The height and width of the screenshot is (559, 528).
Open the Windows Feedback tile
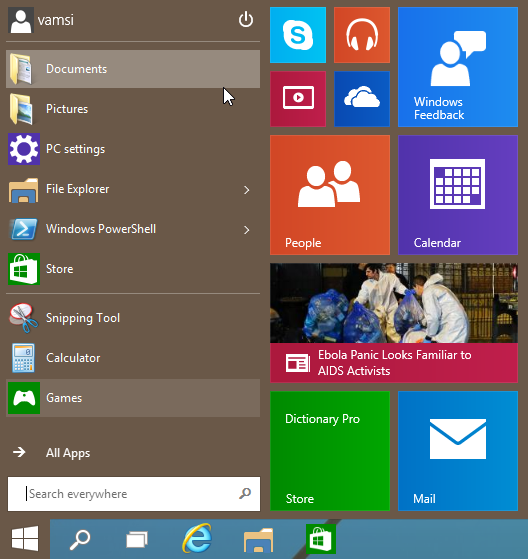coord(458,67)
